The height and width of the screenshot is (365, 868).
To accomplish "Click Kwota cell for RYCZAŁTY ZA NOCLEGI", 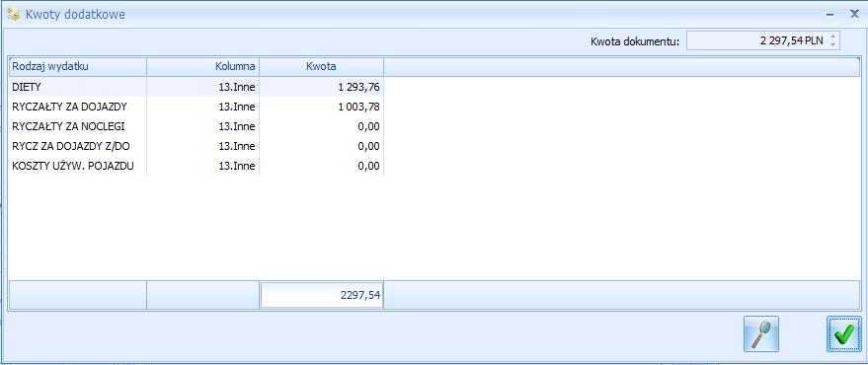I will point(322,126).
